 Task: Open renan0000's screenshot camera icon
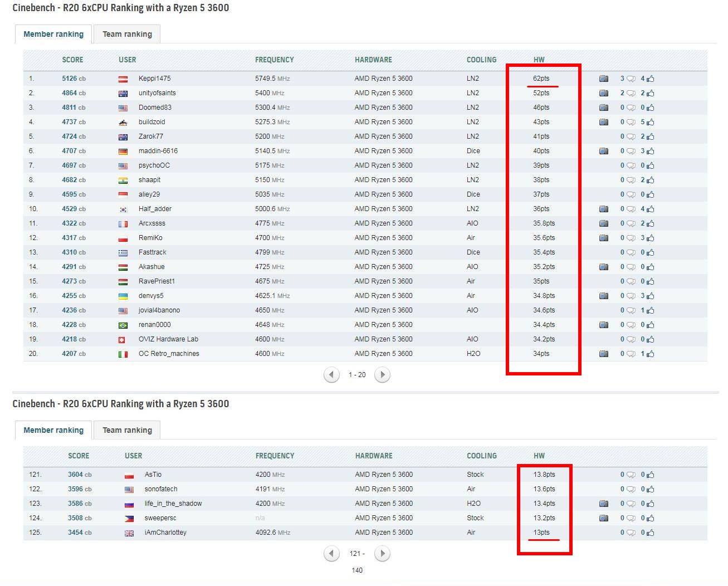(x=603, y=325)
